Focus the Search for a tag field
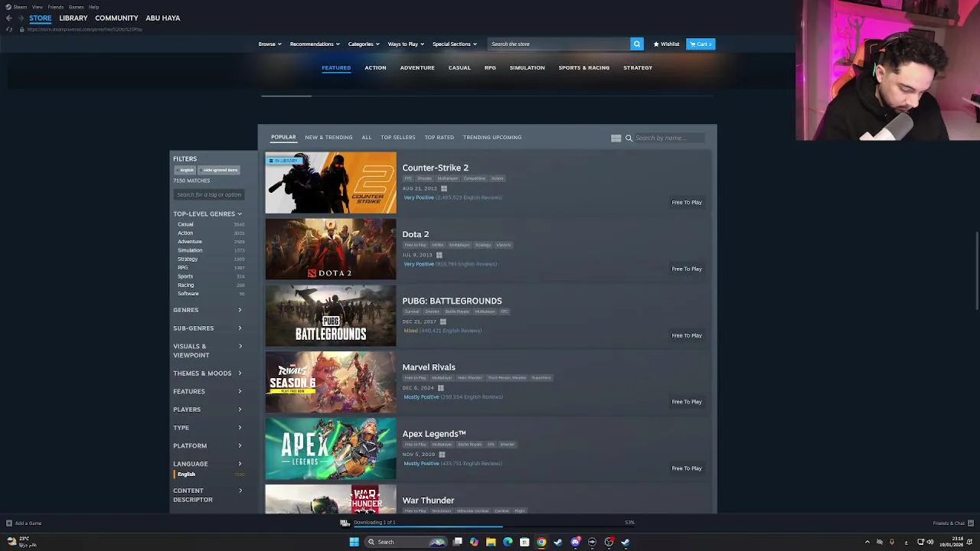Screen dimensions: 980x551 [208, 194]
